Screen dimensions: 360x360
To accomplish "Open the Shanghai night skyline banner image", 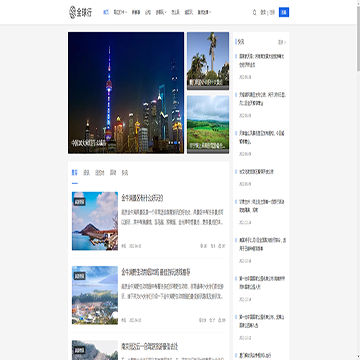I will [x=126, y=93].
